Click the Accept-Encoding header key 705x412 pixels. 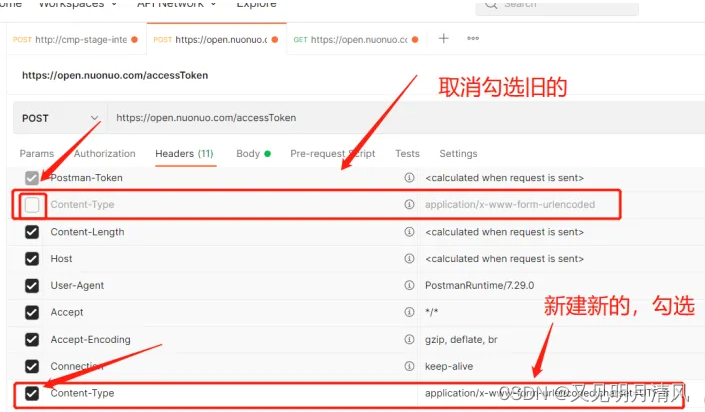coord(90,340)
